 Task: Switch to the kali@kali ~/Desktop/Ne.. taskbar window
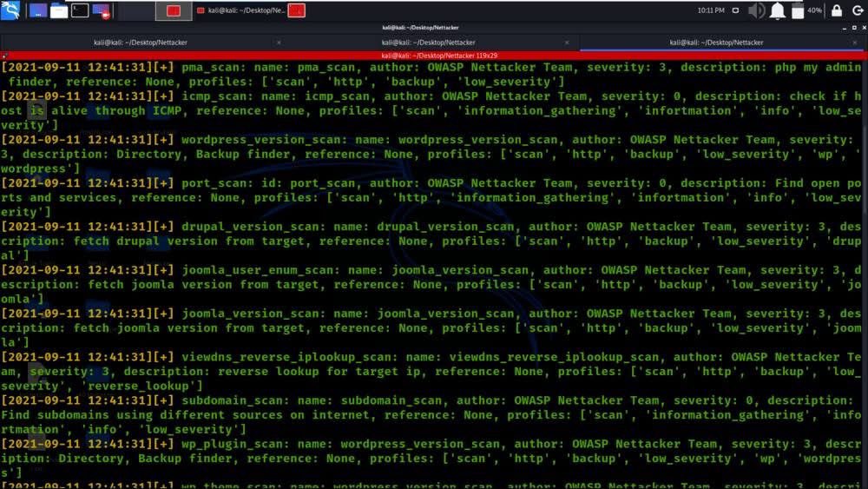coord(241,10)
